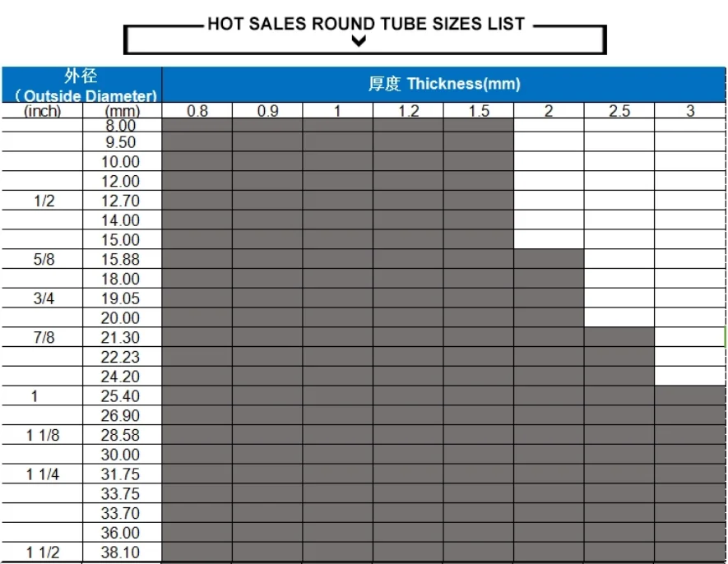Click the 0.8 thickness column header
Screen dimensions: 728x564
197,111
